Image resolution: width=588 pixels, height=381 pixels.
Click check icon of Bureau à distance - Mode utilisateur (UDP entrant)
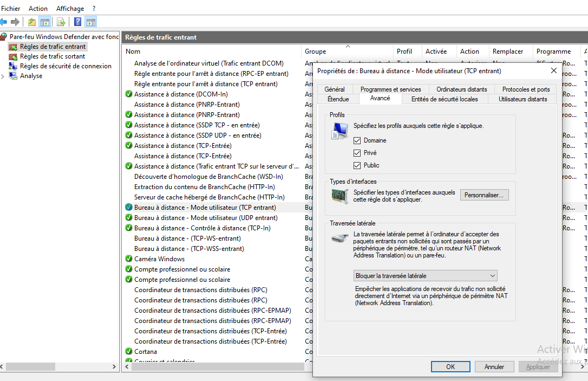click(129, 217)
